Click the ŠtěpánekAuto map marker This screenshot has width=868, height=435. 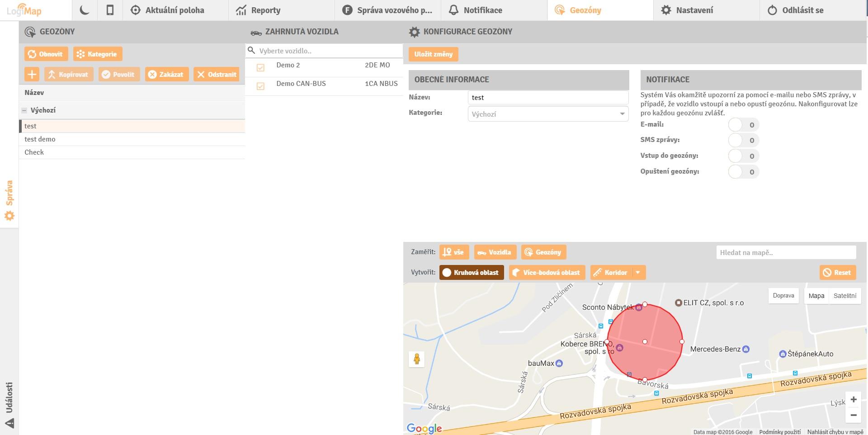783,354
